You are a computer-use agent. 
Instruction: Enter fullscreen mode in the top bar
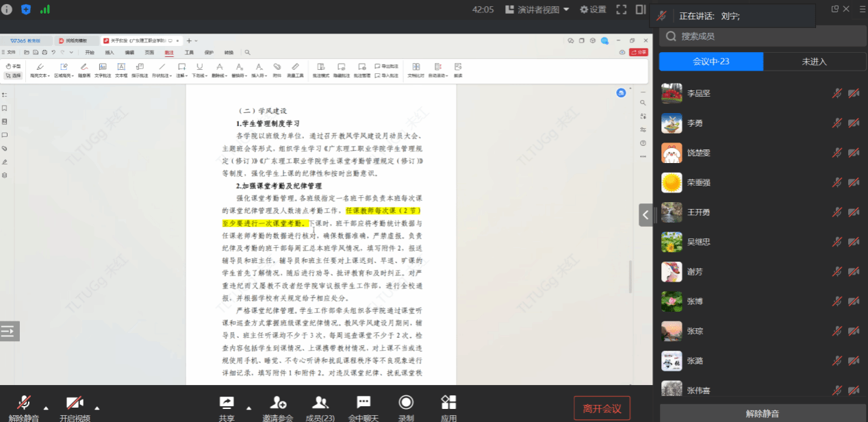pos(622,10)
